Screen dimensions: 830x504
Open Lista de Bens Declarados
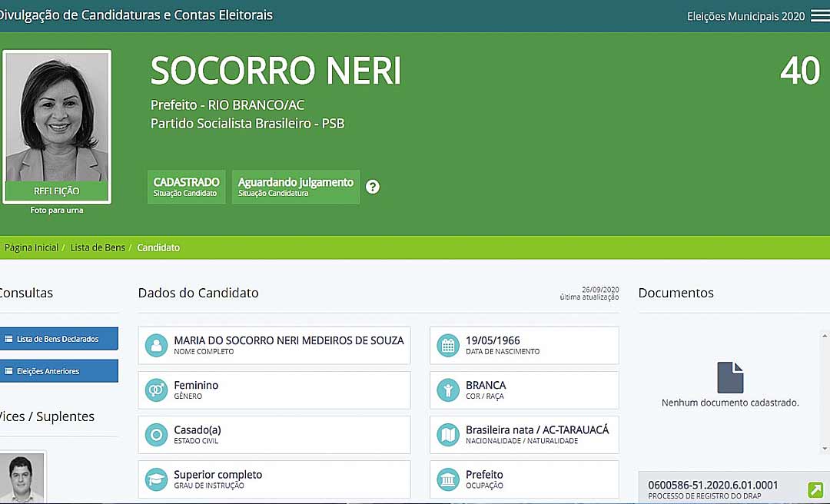[x=58, y=339]
